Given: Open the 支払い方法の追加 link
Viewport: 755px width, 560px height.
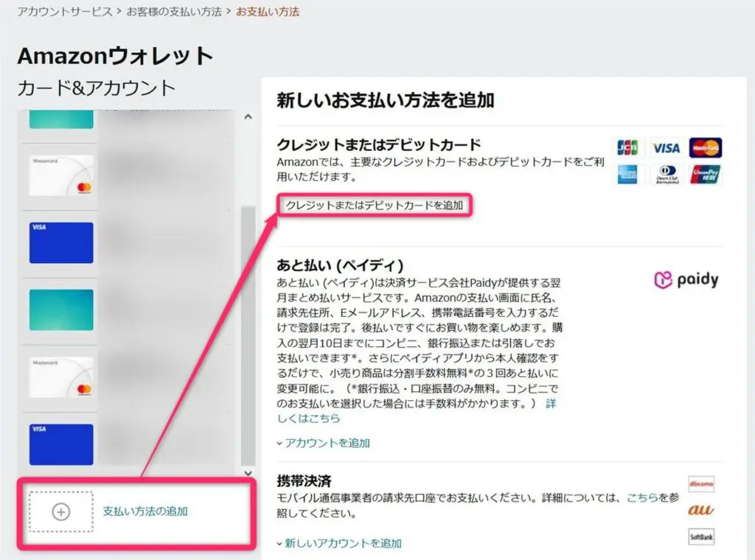Looking at the screenshot, I should (x=145, y=511).
